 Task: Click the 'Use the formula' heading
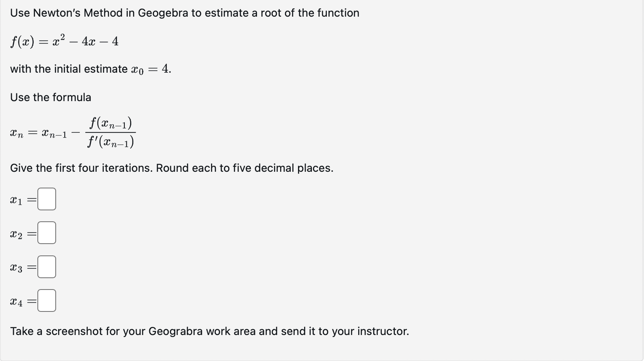tap(50, 97)
